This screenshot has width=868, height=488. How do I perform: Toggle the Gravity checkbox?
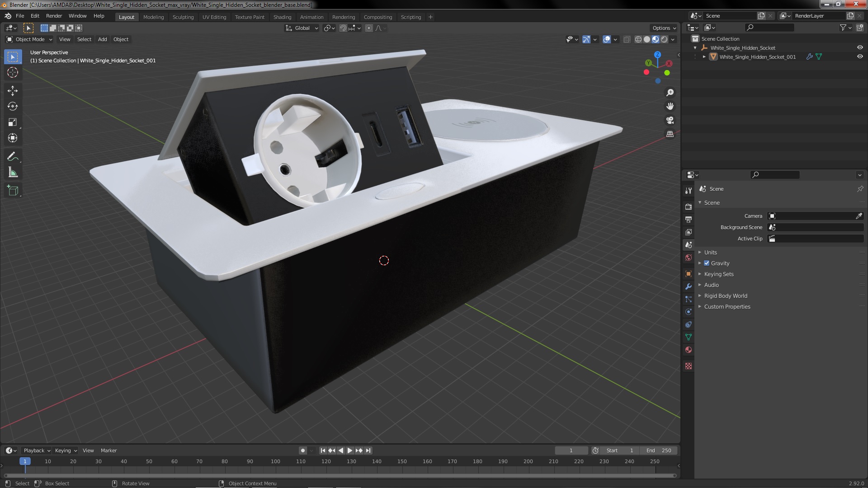pyautogui.click(x=707, y=263)
